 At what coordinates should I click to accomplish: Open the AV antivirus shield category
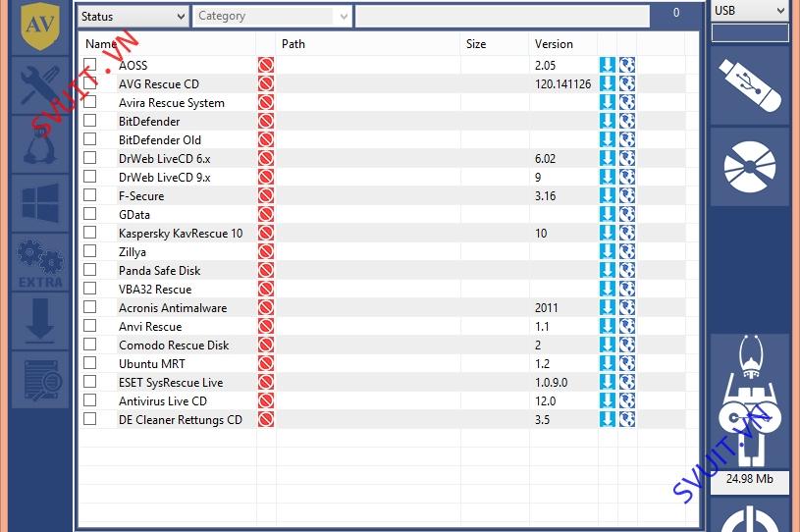[40, 27]
